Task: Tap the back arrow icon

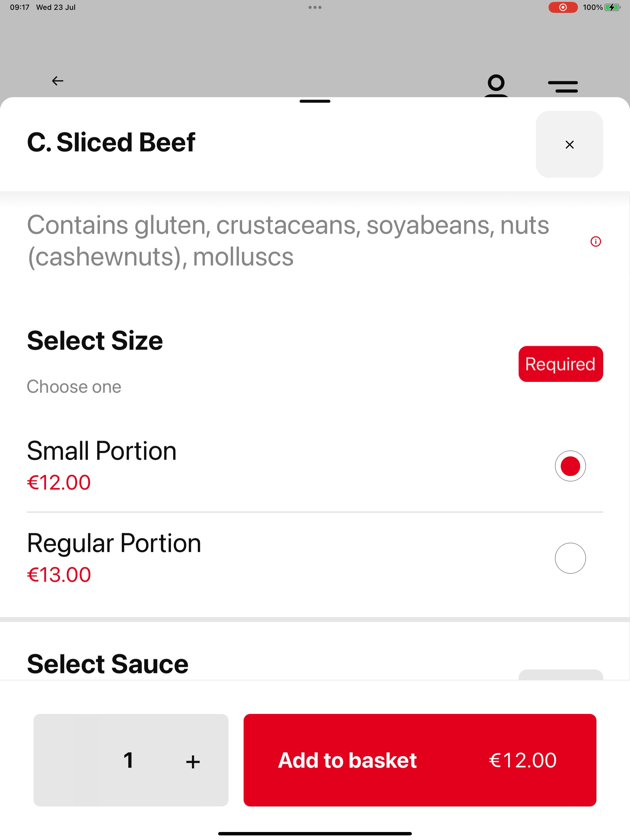Action: [58, 81]
